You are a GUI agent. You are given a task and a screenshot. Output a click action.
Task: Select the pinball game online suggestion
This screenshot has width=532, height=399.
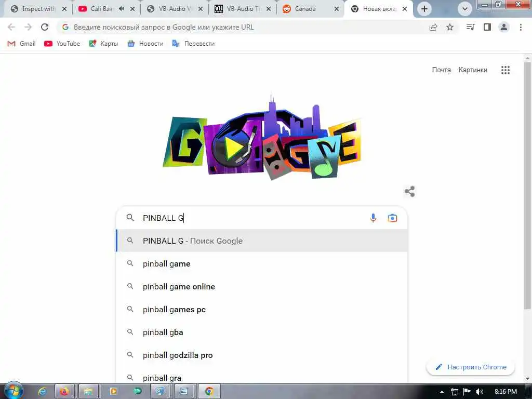[262, 286]
